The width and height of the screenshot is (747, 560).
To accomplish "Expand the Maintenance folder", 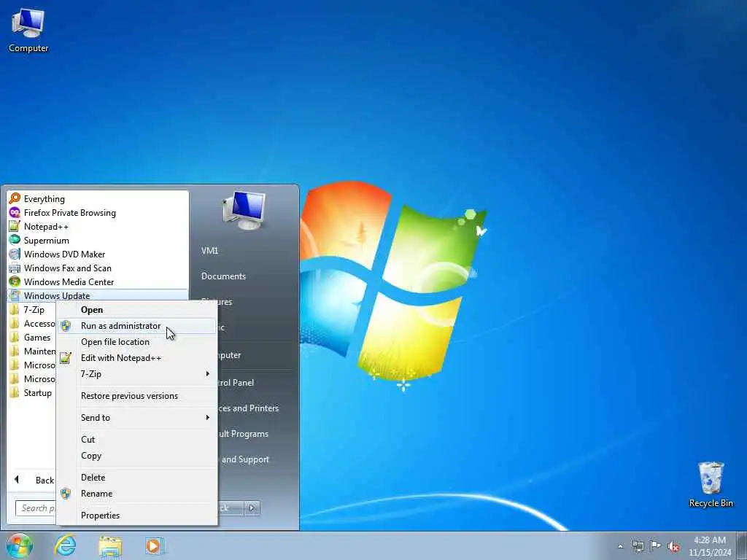I will (x=32, y=351).
